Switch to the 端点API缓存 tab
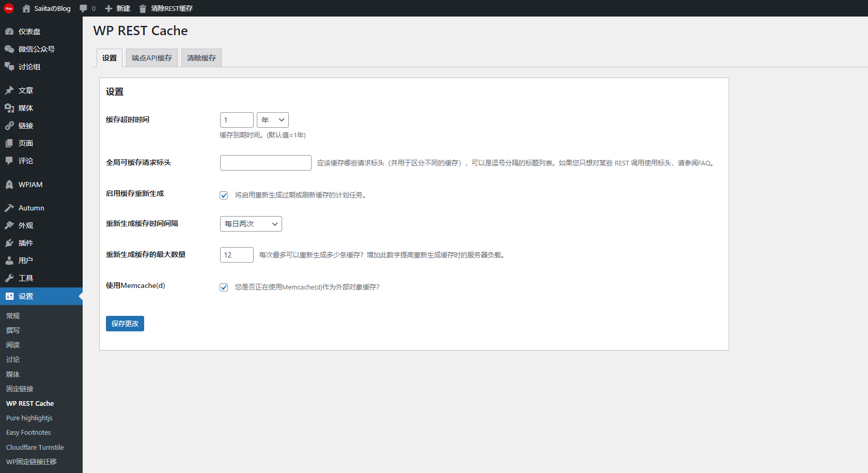 (151, 57)
